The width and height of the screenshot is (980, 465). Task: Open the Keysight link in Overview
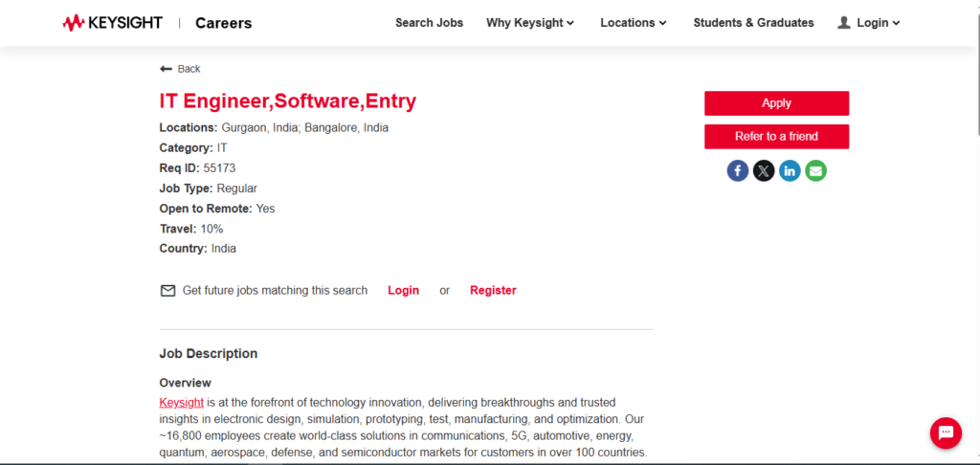click(x=181, y=403)
